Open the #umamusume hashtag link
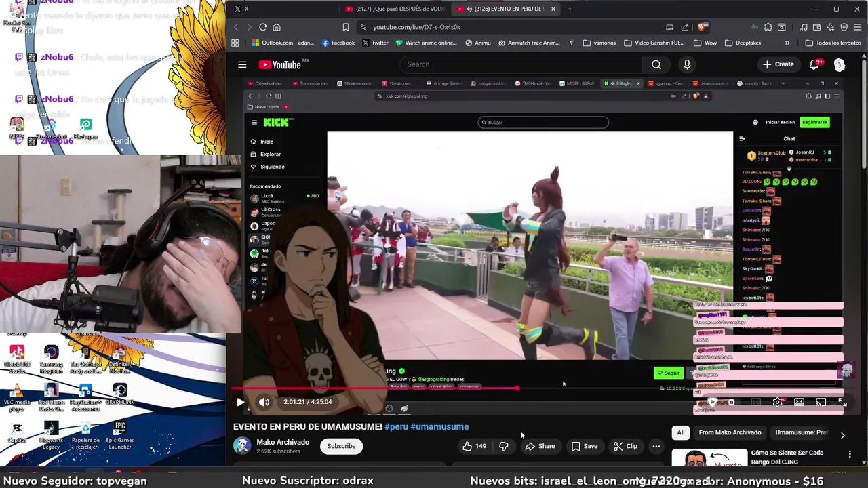The height and width of the screenshot is (488, 868). (439, 427)
